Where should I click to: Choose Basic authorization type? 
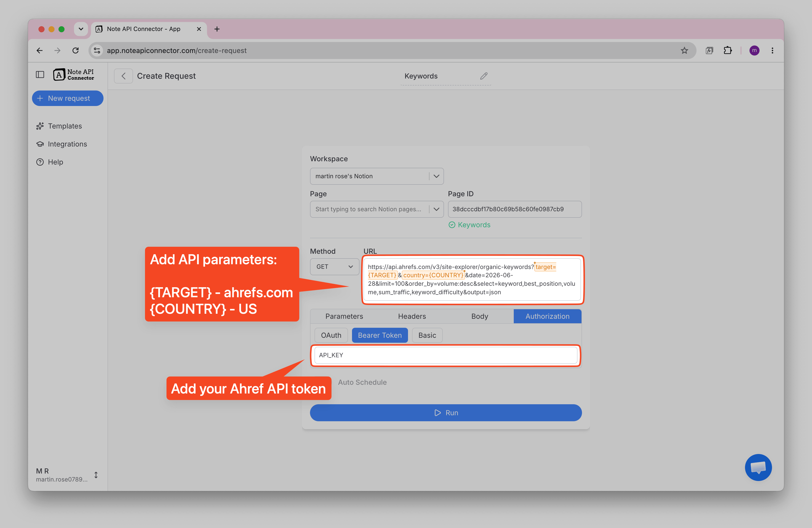[427, 335]
